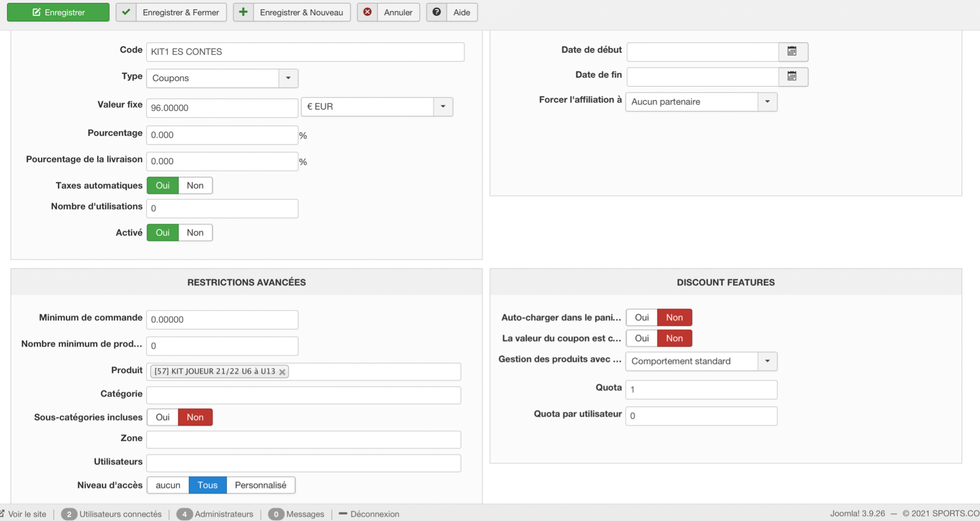Image resolution: width=980 pixels, height=521 pixels.
Task: Remove the KIT JOUEUR product tag
Action: point(282,372)
